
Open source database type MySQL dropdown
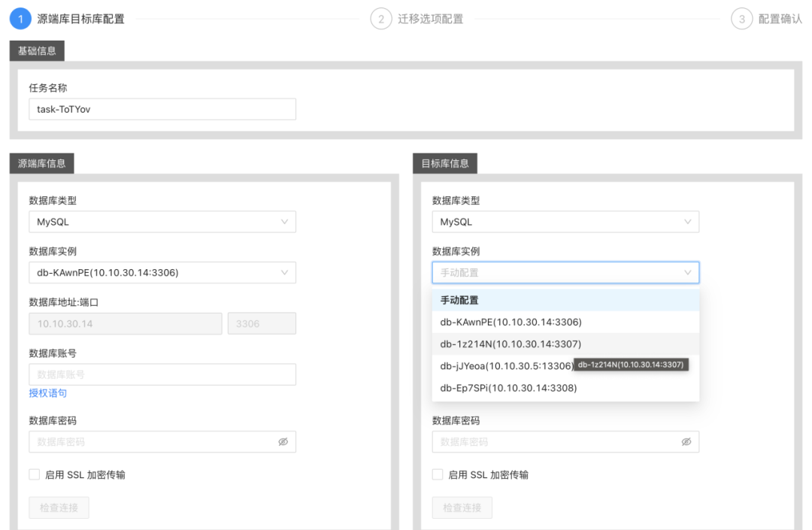point(162,222)
